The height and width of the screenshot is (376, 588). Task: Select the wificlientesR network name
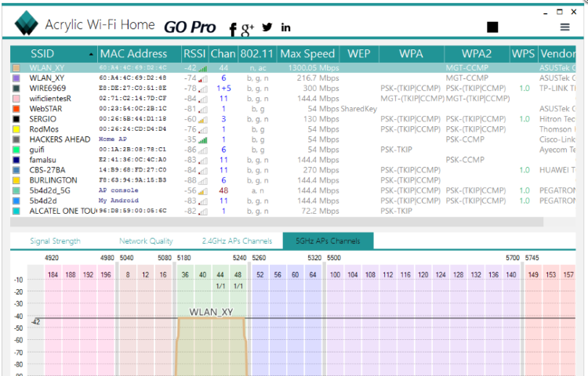pos(50,99)
